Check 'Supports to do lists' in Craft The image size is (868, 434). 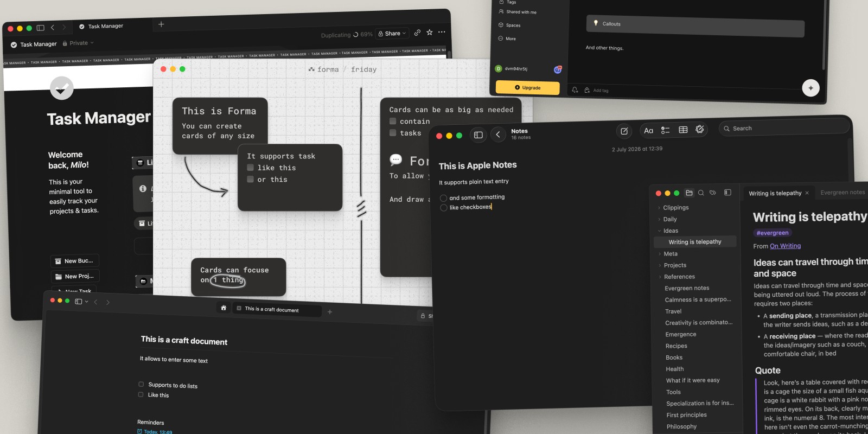pyautogui.click(x=141, y=385)
